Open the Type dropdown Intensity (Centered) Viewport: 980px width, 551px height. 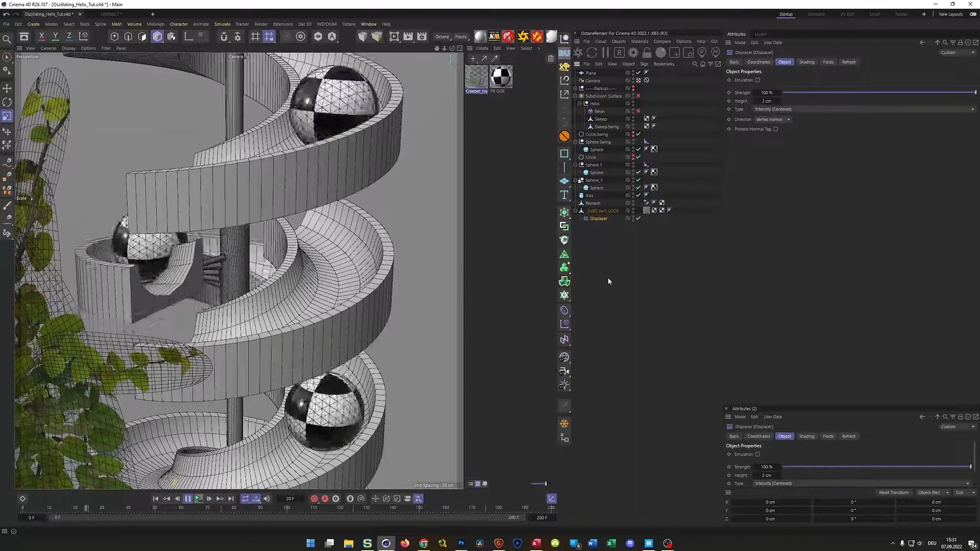point(865,109)
